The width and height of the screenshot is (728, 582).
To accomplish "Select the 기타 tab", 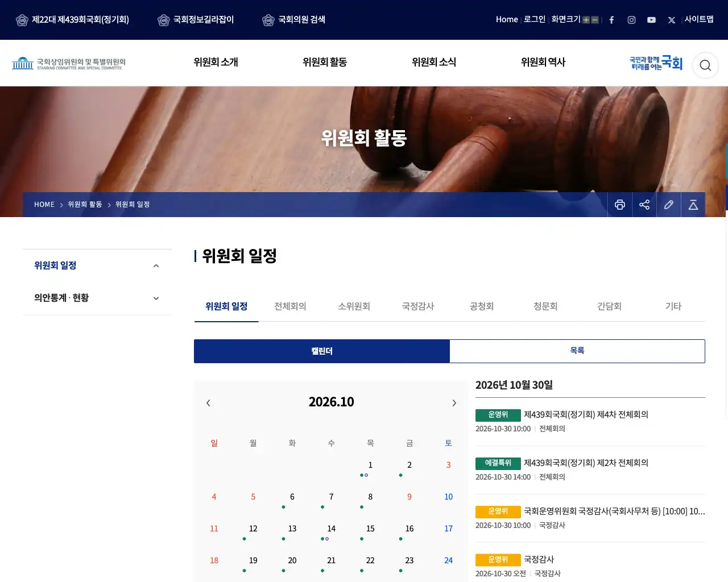I will pyautogui.click(x=673, y=306).
